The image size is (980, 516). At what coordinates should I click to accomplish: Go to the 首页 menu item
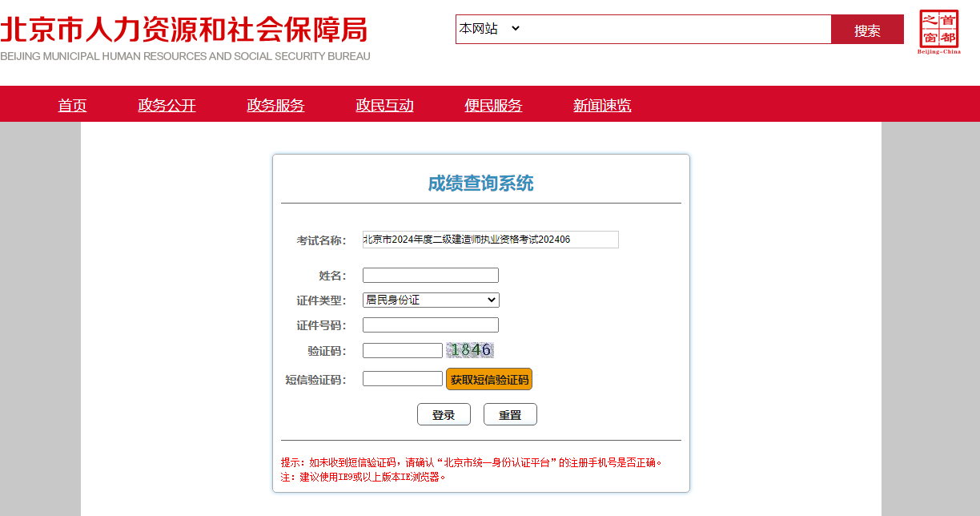[x=72, y=105]
